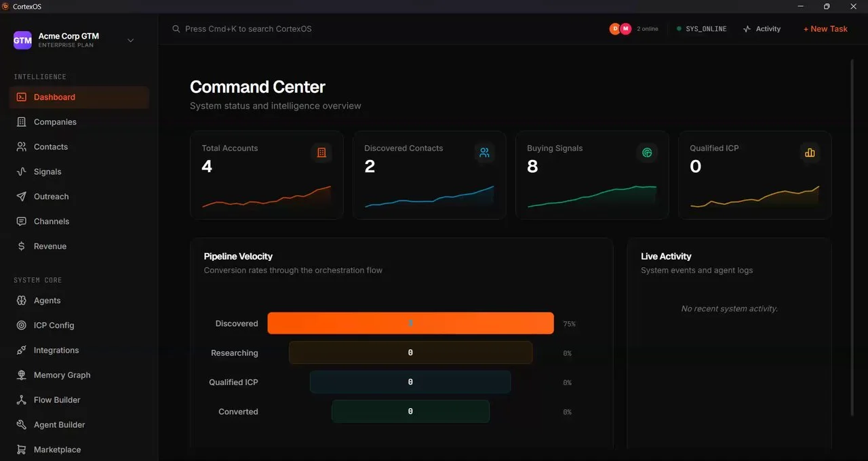Click the Memory Graph icon

pos(21,375)
